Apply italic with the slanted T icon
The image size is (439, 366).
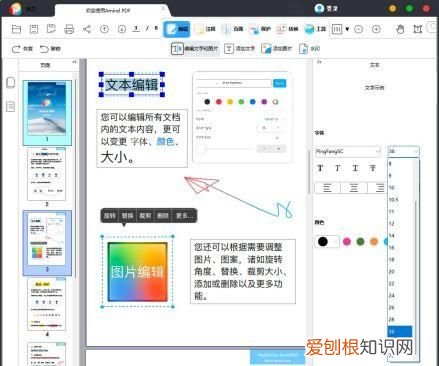(338, 168)
